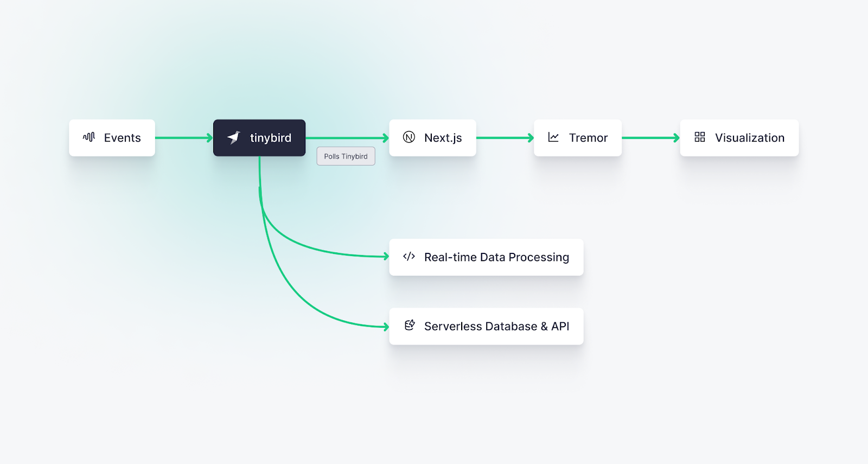Click the code brackets icon
Viewport: 868px width, 464px height.
click(409, 257)
